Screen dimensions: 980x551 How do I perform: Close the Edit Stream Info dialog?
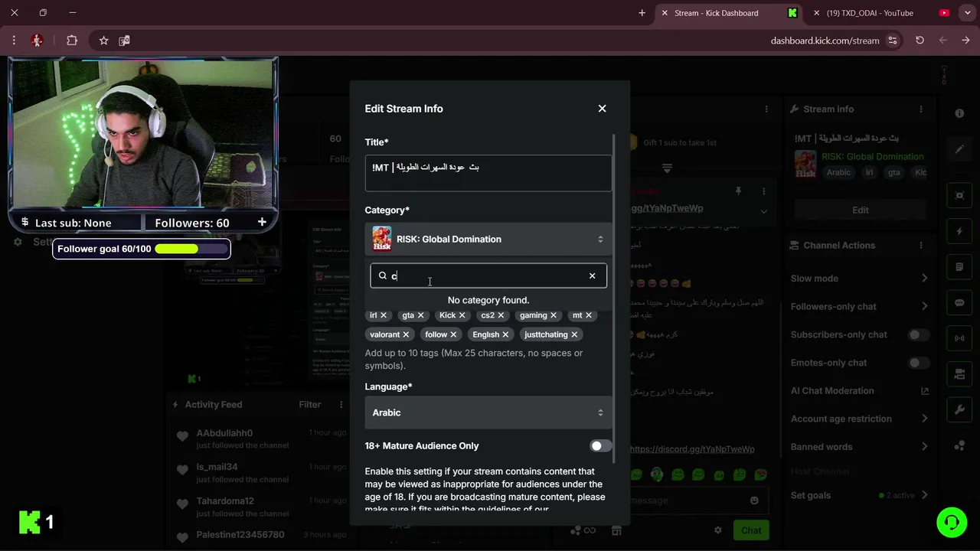pyautogui.click(x=602, y=109)
